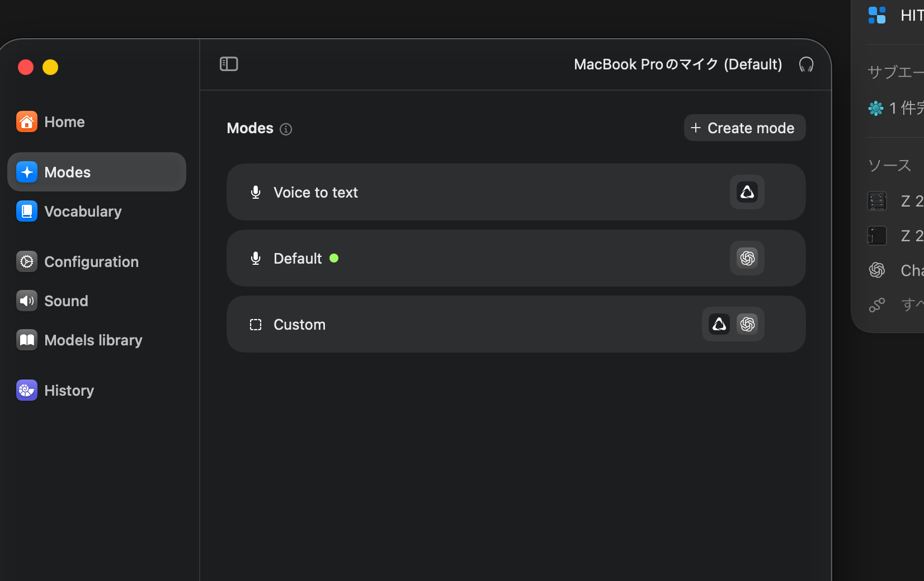
Task: Click the green active indicator next to Default
Action: click(x=334, y=258)
